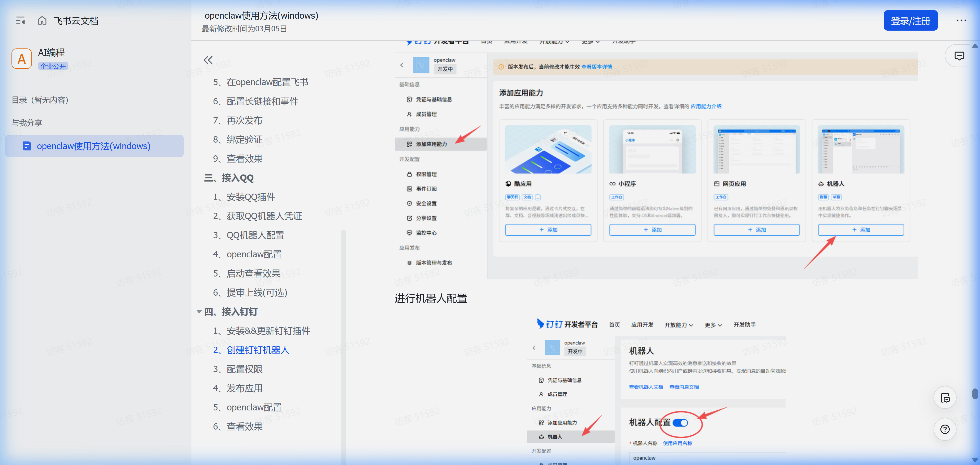Click the openclaw使用方法(windows) header title
Image resolution: width=980 pixels, height=465 pixels.
pos(261,15)
